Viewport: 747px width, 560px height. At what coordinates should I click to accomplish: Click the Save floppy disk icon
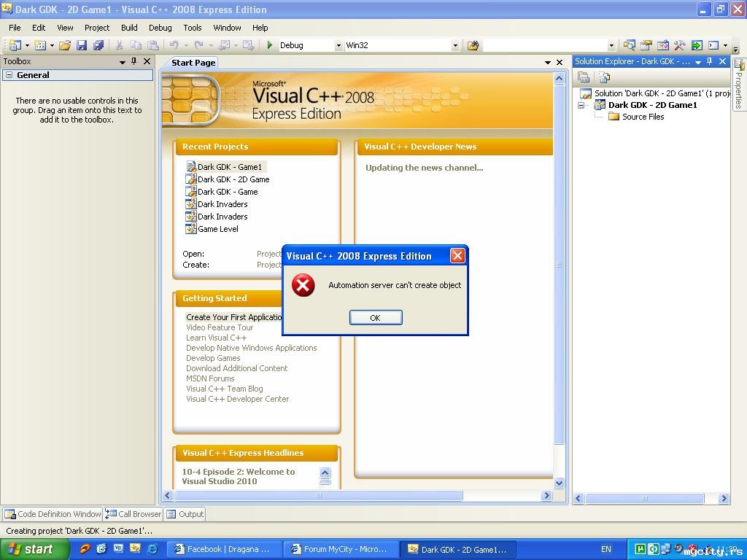pyautogui.click(x=82, y=45)
